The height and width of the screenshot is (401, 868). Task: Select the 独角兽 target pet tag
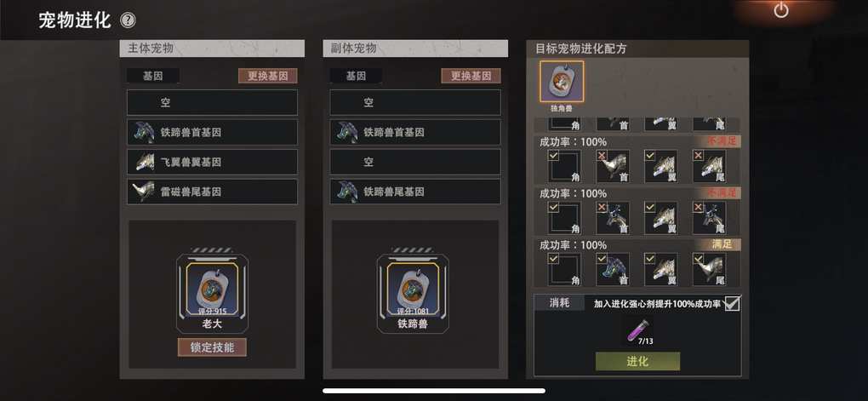[x=562, y=82]
